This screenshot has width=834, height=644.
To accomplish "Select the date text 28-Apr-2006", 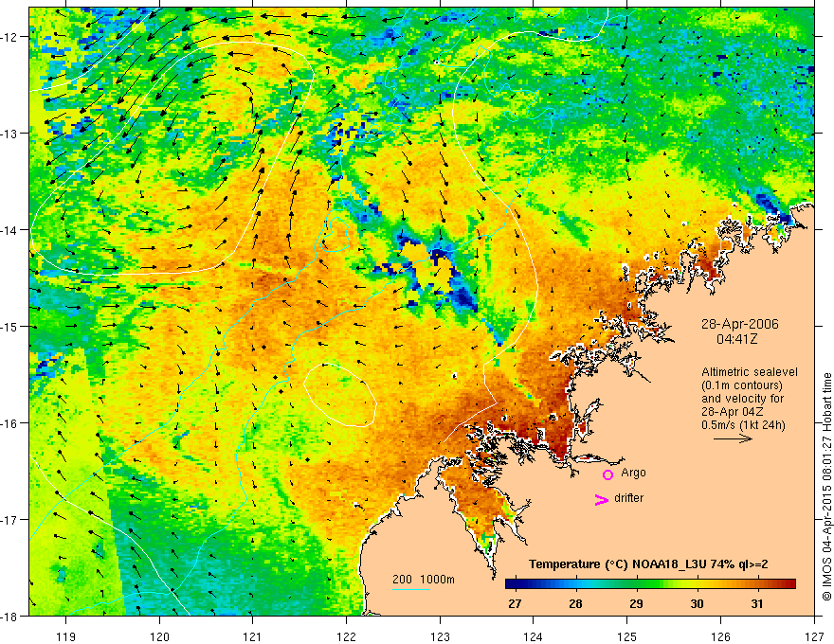I will (x=739, y=324).
